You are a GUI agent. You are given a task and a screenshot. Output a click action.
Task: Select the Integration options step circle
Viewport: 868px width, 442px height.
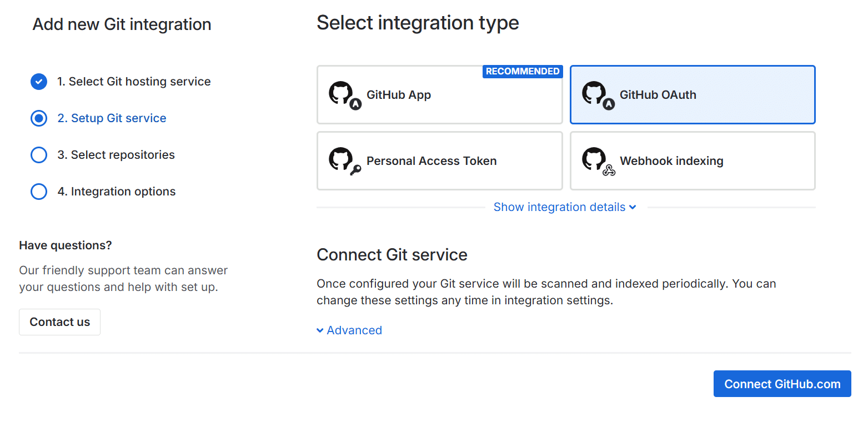click(39, 192)
